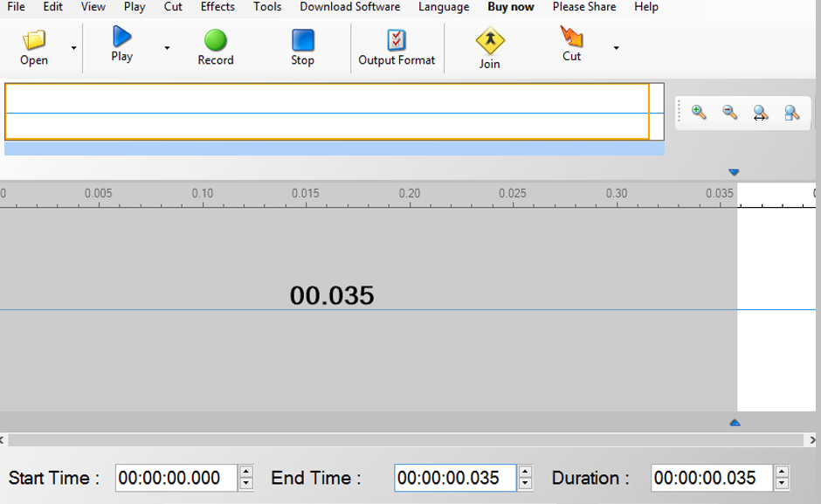Click the horizontal scrollbar right arrow

click(x=812, y=440)
